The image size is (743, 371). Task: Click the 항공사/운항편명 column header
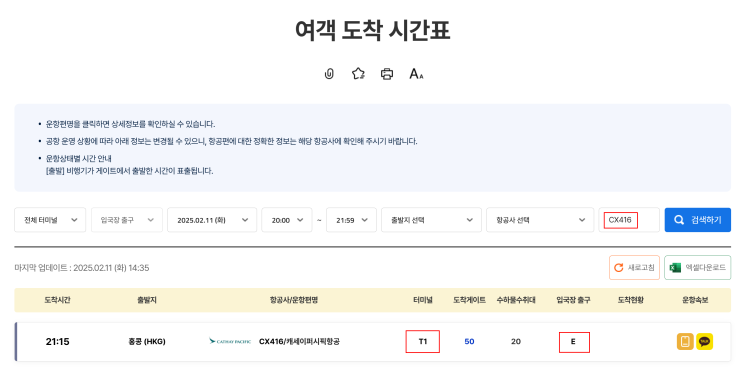coord(294,300)
